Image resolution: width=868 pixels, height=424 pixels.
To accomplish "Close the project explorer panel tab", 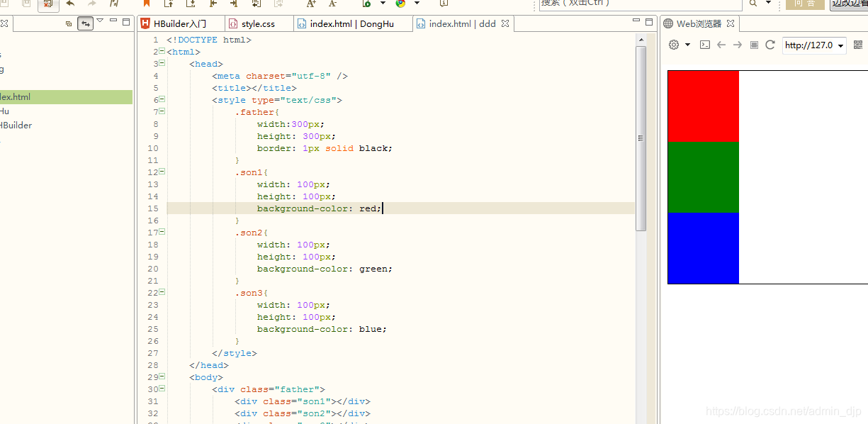I will coord(4,23).
